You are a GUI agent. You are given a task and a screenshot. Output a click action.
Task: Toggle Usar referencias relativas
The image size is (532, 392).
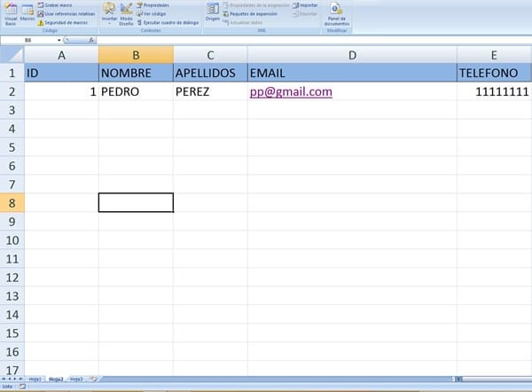pyautogui.click(x=66, y=14)
